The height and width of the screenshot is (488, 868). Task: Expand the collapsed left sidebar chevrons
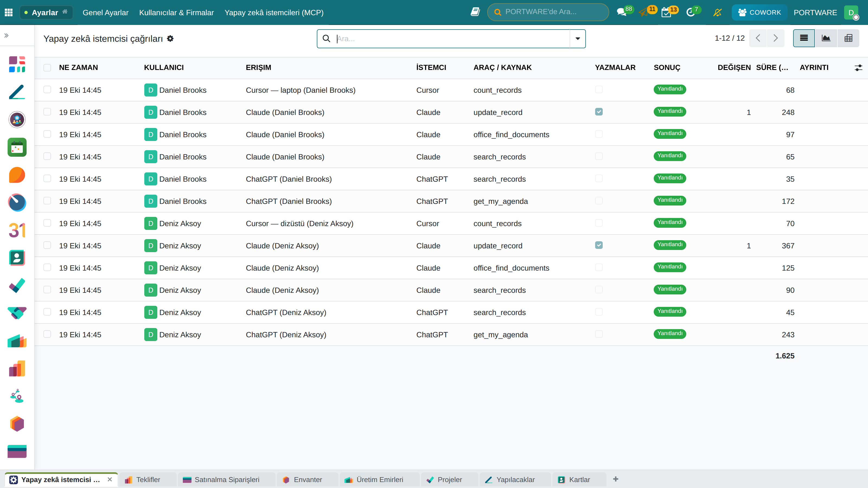coord(7,36)
